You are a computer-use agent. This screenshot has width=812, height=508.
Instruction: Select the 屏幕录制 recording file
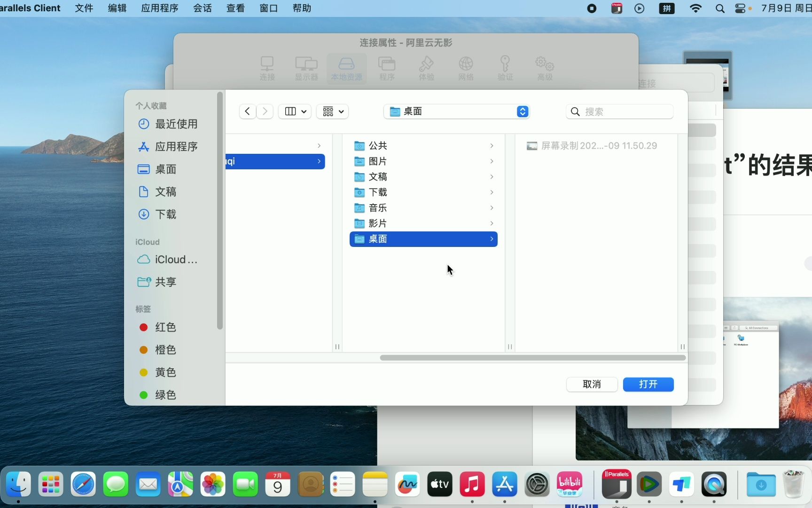click(x=592, y=146)
